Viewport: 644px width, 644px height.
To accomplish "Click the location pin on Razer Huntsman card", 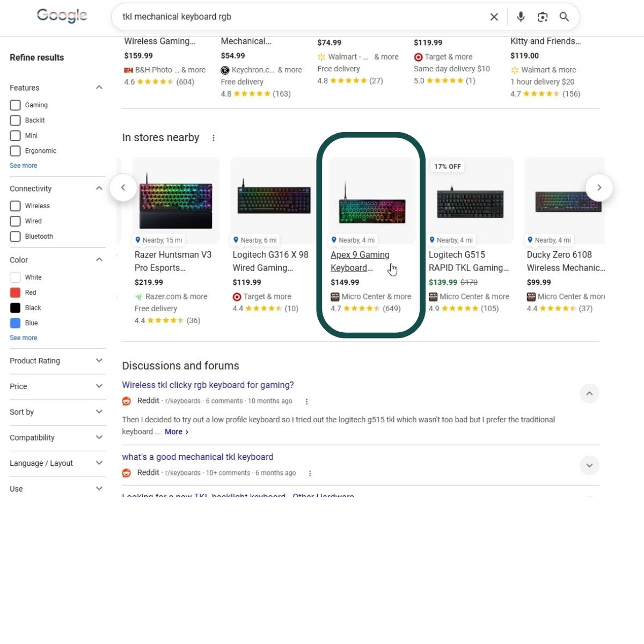I will [x=138, y=240].
